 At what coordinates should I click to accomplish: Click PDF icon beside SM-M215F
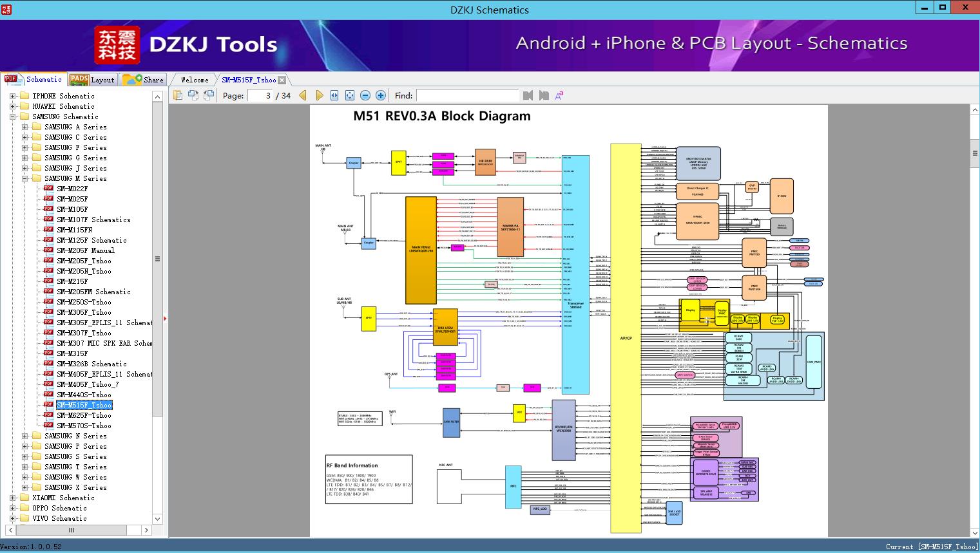[x=48, y=281]
